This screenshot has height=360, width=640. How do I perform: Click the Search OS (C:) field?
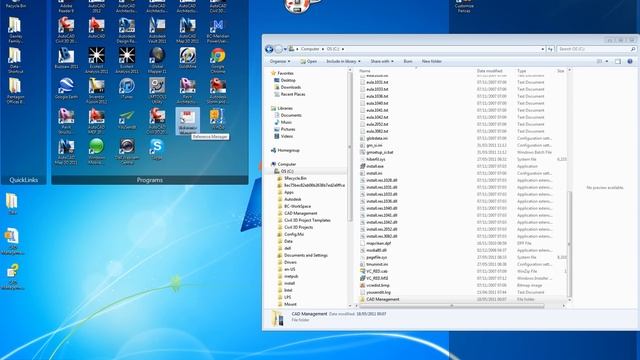click(597, 49)
